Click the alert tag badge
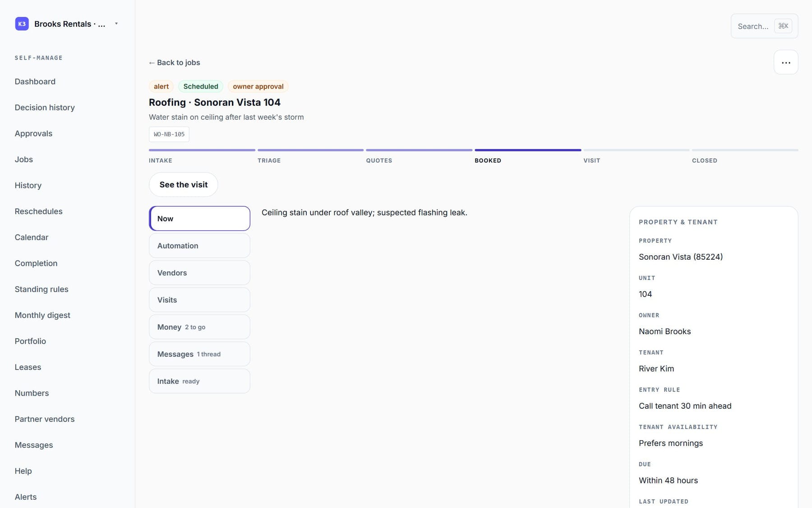Image resolution: width=812 pixels, height=508 pixels. pos(161,86)
